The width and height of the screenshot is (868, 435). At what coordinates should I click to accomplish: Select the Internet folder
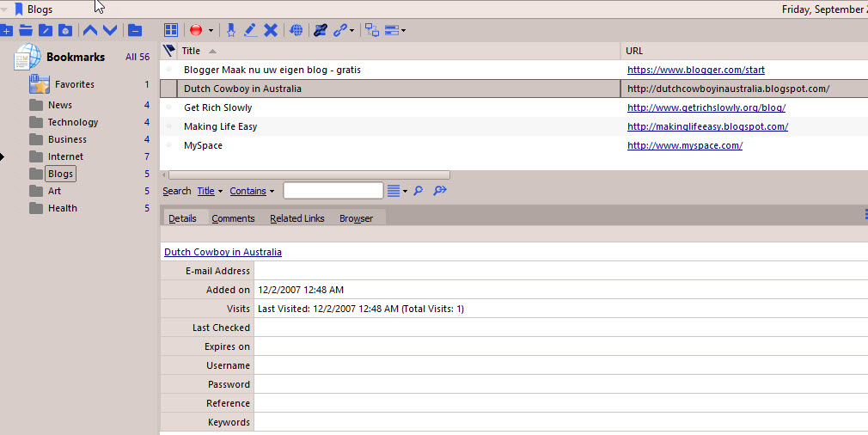click(65, 156)
